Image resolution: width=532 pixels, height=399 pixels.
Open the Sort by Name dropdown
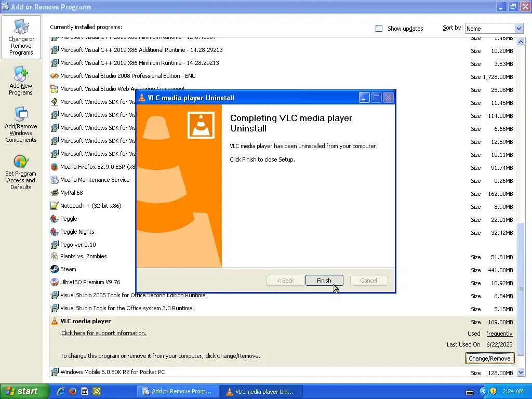tap(518, 29)
